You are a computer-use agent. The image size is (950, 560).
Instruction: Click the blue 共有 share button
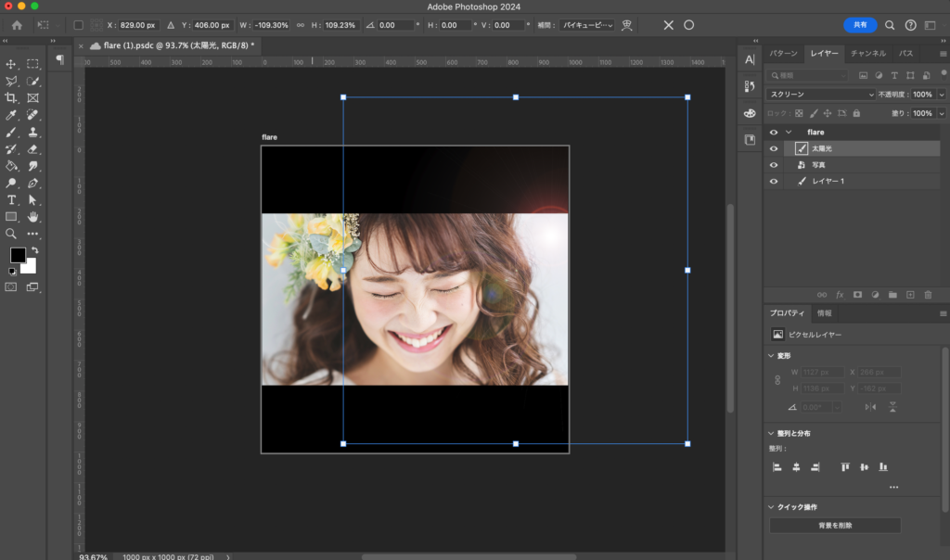point(860,25)
